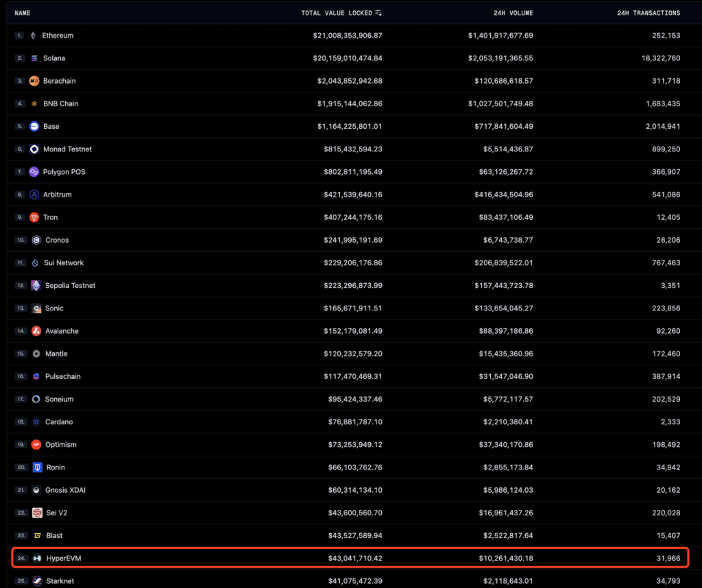Select Starknet transactions count 34,793
The image size is (702, 588).
click(x=668, y=581)
